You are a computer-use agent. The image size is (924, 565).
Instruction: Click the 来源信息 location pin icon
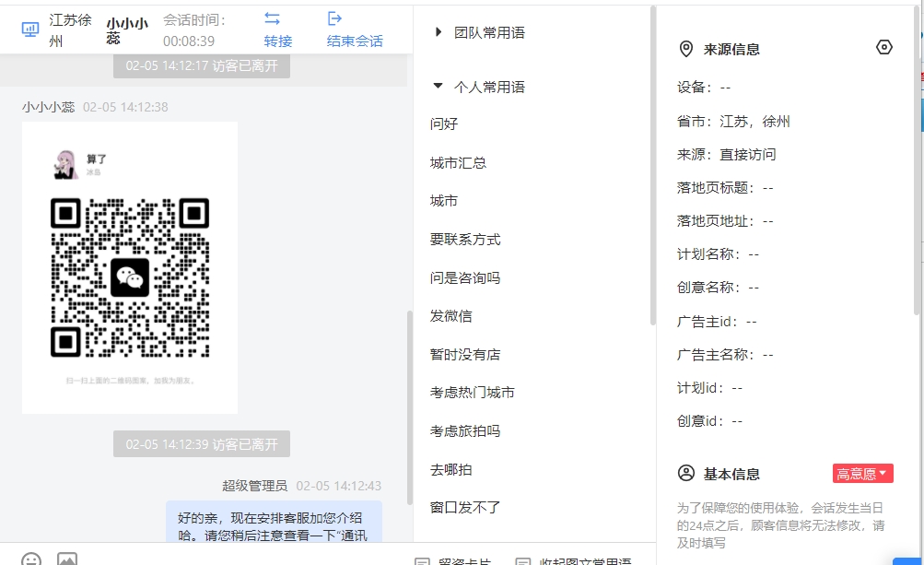point(686,49)
